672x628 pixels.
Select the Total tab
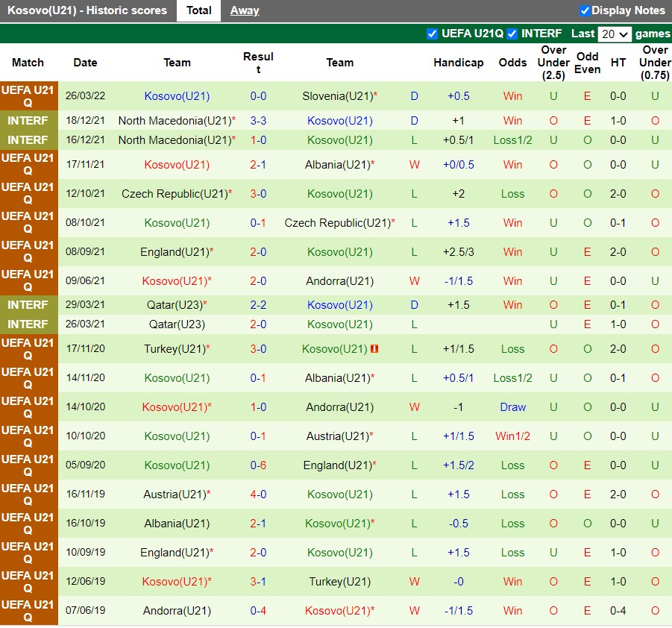(x=198, y=10)
